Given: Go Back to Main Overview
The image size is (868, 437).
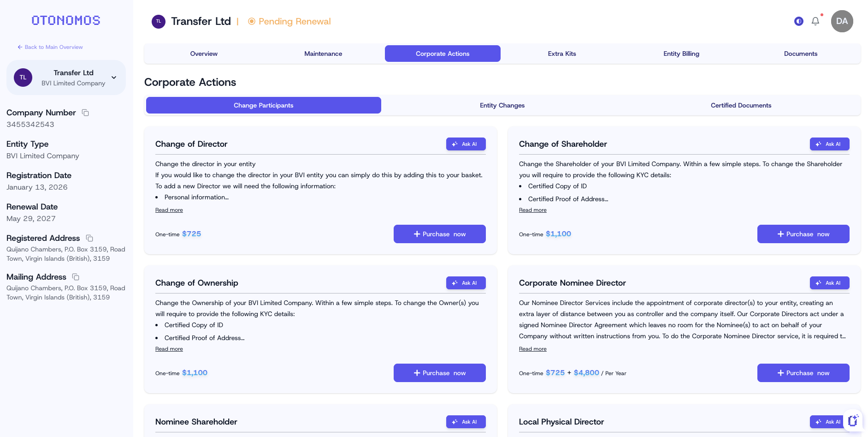Looking at the screenshot, I should tap(50, 47).
